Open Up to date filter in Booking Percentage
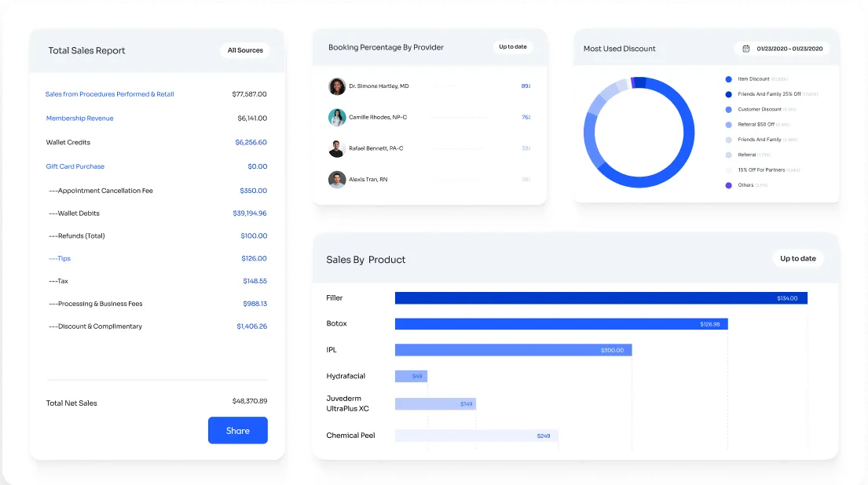This screenshot has width=868, height=485. coord(513,47)
